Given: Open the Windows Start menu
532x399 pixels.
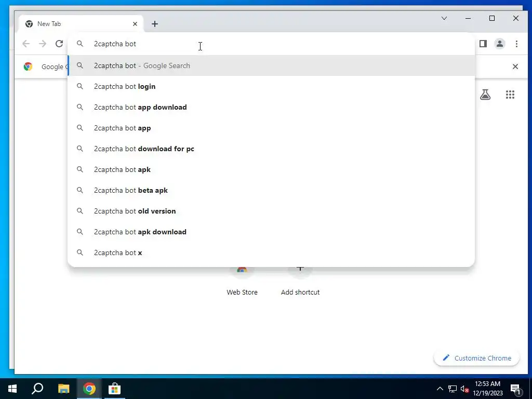Looking at the screenshot, I should click(x=12, y=389).
